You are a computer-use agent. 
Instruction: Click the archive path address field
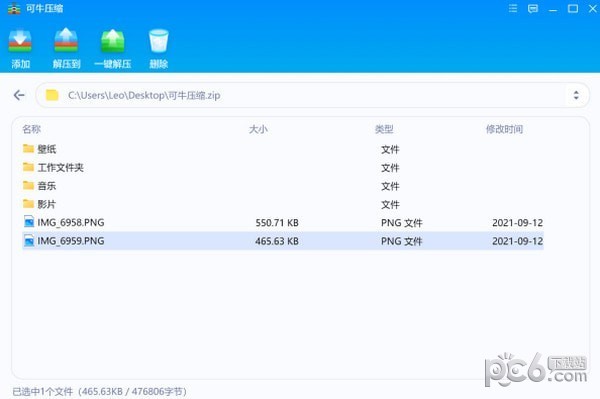coord(312,95)
